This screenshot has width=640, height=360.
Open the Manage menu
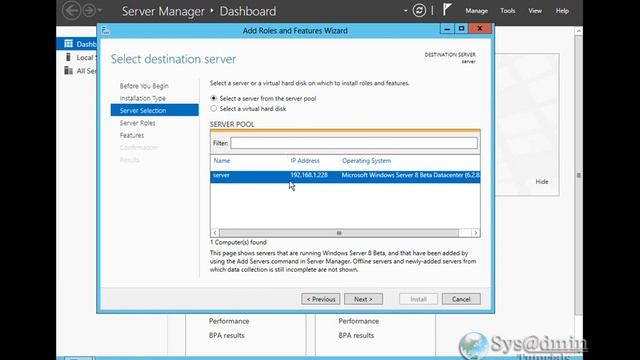pos(476,11)
